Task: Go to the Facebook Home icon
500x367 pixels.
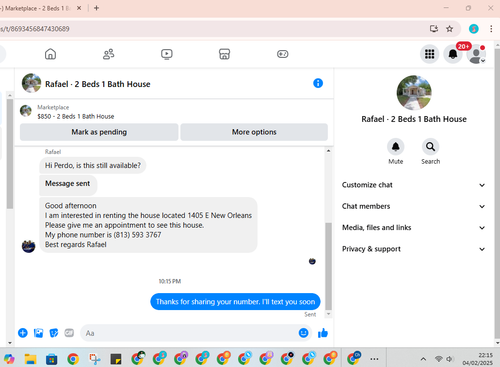Action: tap(50, 54)
